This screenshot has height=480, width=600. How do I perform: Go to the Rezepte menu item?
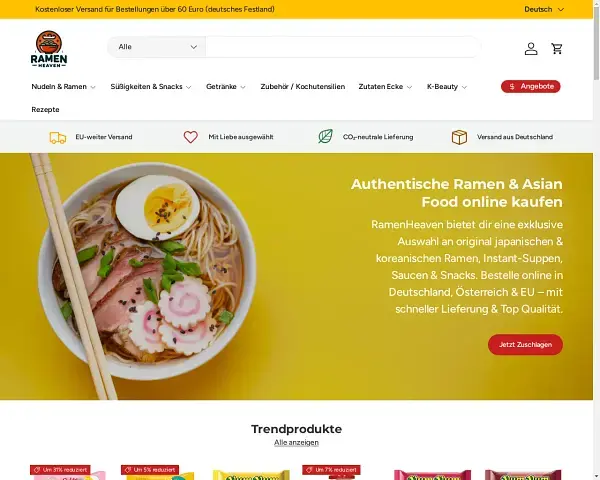[45, 109]
